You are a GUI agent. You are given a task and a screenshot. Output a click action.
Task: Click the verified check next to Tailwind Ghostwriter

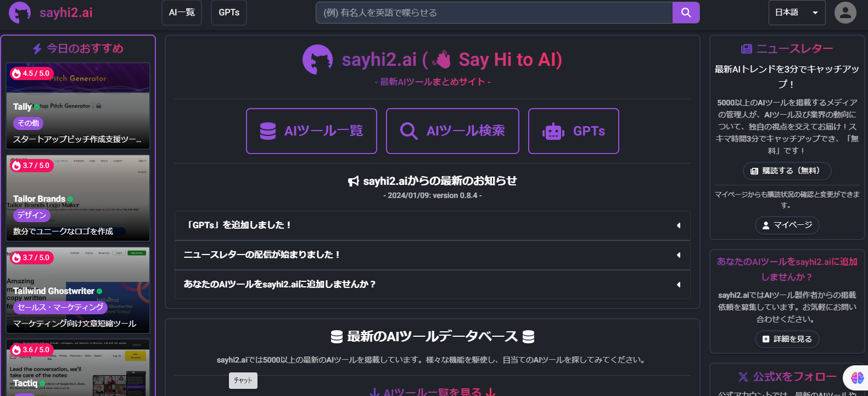pos(99,291)
